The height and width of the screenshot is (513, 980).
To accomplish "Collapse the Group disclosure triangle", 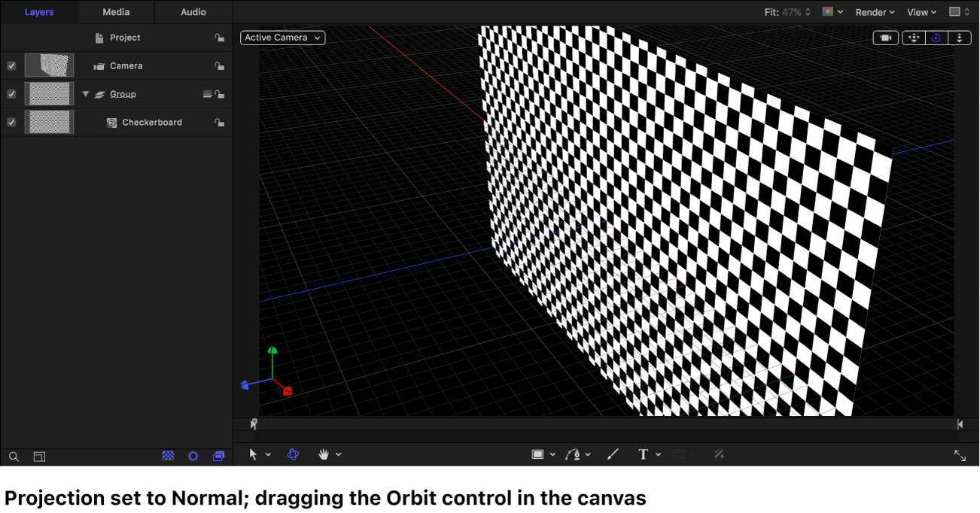I will click(x=85, y=93).
